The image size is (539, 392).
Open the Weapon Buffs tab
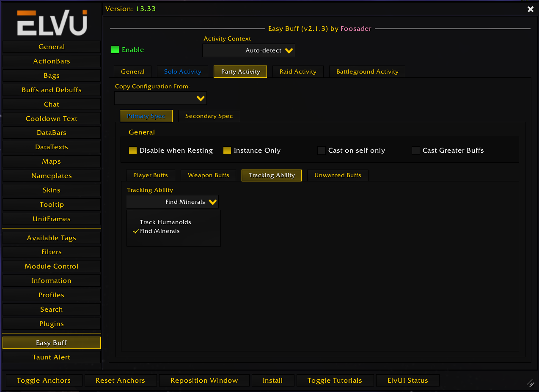point(209,175)
